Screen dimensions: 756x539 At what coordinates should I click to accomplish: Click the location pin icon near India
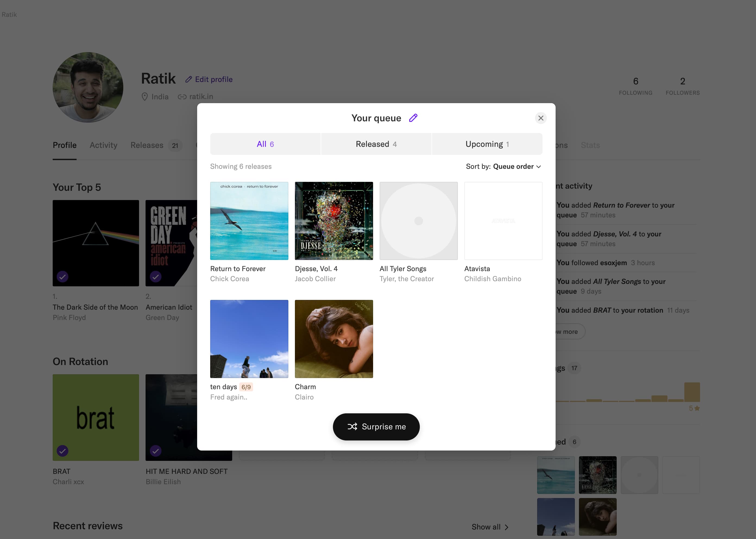[145, 97]
